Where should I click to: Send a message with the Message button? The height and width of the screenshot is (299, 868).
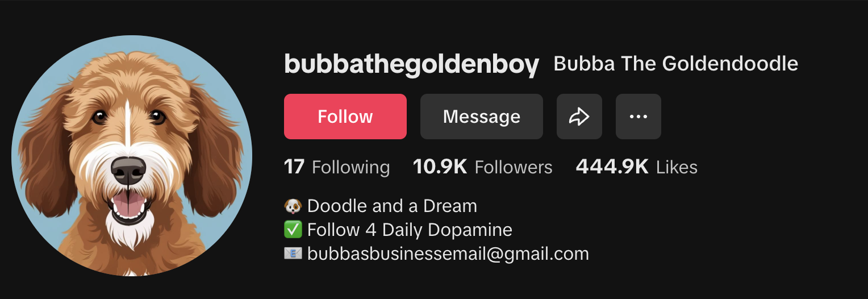482,117
